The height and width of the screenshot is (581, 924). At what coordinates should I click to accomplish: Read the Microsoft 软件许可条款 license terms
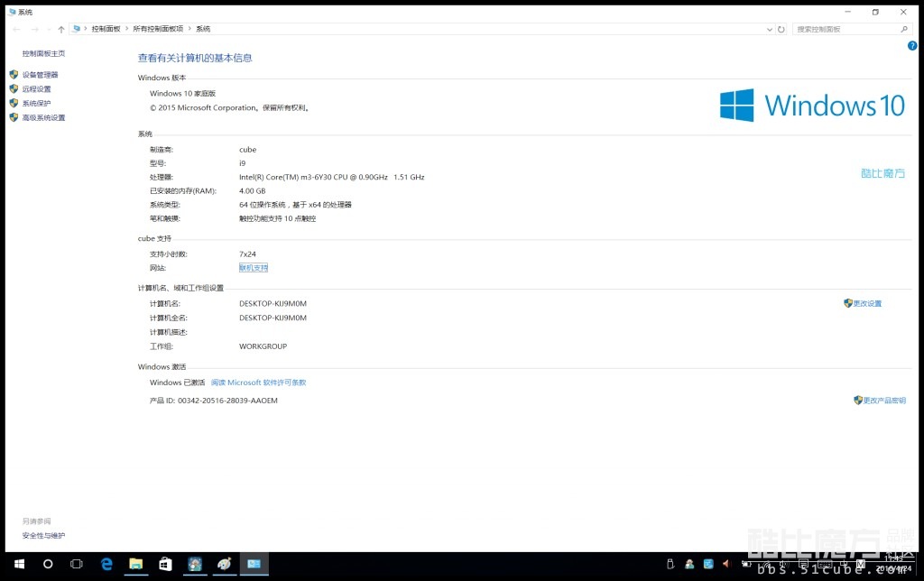[258, 383]
